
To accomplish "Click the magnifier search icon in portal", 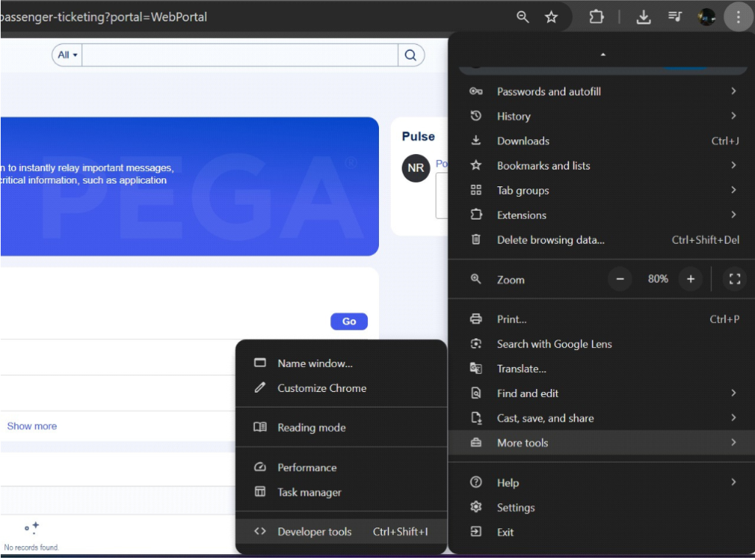I will [411, 55].
